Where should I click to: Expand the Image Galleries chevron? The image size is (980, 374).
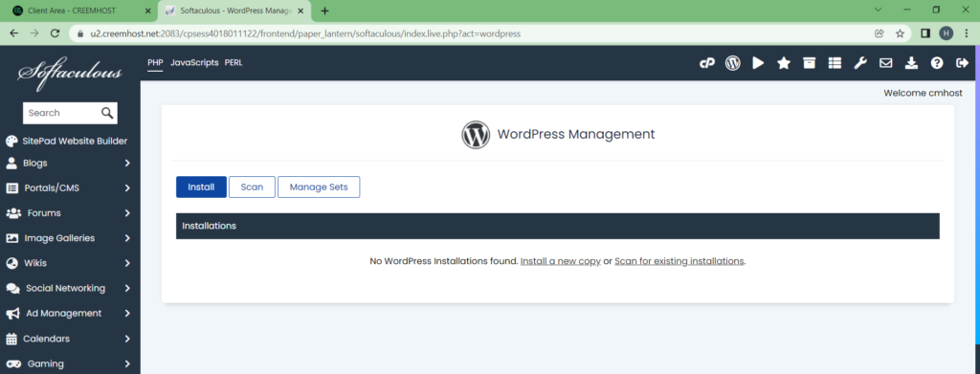pos(127,238)
